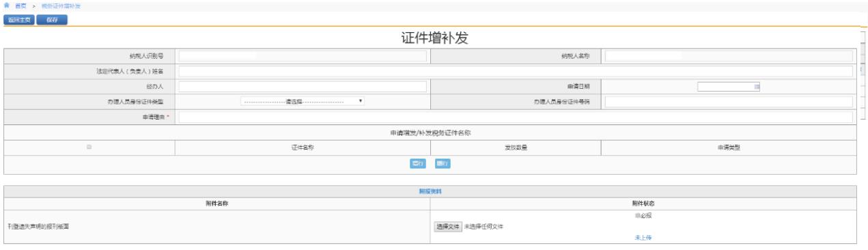Click the 申请类型 column header
868x250 pixels.
[x=729, y=148]
